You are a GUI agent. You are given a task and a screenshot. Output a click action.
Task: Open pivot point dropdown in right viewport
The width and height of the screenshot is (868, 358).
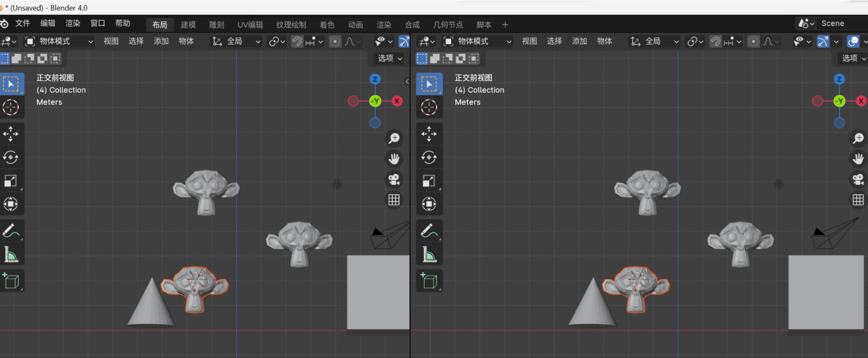pos(696,41)
